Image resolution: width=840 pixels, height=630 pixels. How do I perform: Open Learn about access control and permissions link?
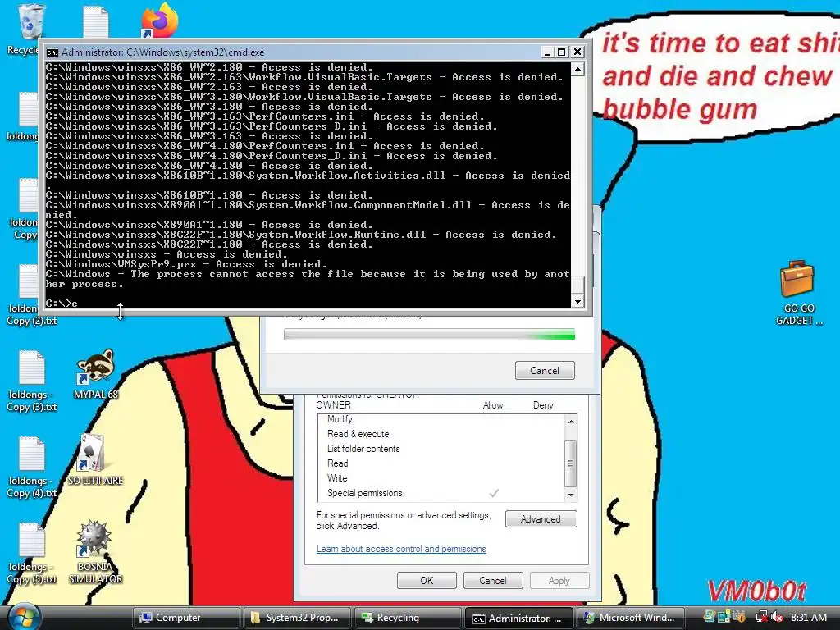click(x=401, y=549)
